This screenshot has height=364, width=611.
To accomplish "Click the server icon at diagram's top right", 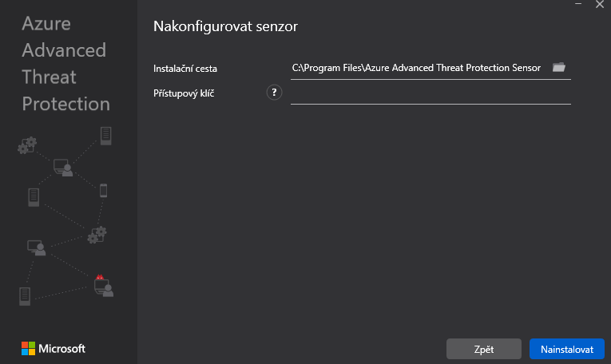I will pos(105,134).
